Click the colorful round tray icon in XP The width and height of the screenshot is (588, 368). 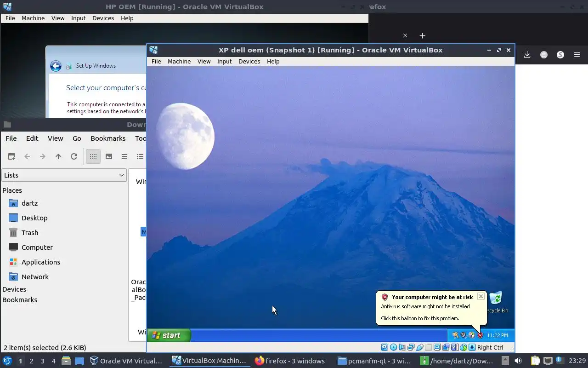tap(472, 335)
